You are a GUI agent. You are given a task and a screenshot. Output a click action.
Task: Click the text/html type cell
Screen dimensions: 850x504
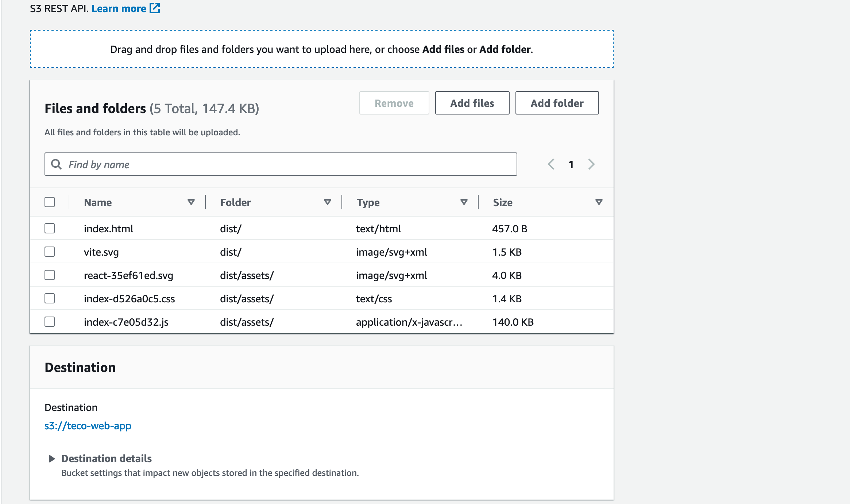[379, 229]
